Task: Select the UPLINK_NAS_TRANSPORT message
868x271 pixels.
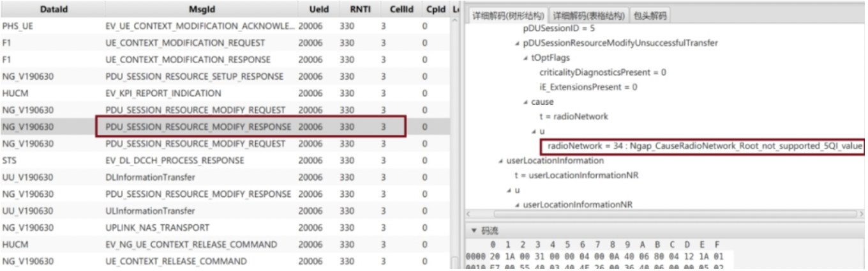Action: tap(225, 228)
